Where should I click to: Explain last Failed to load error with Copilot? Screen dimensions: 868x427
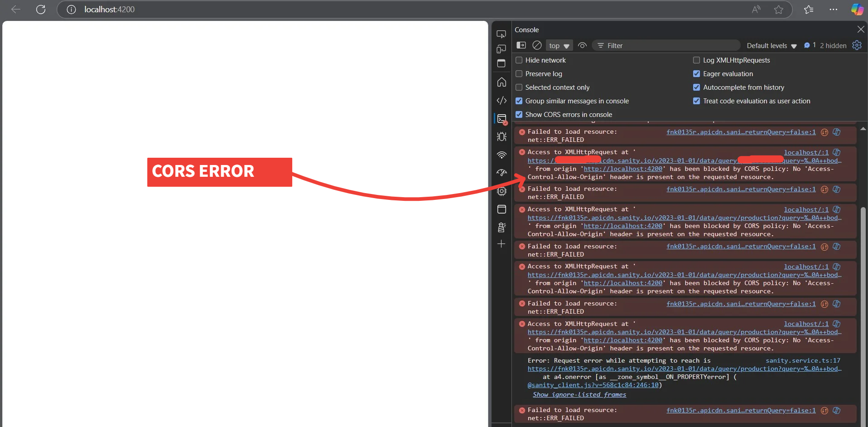click(836, 410)
